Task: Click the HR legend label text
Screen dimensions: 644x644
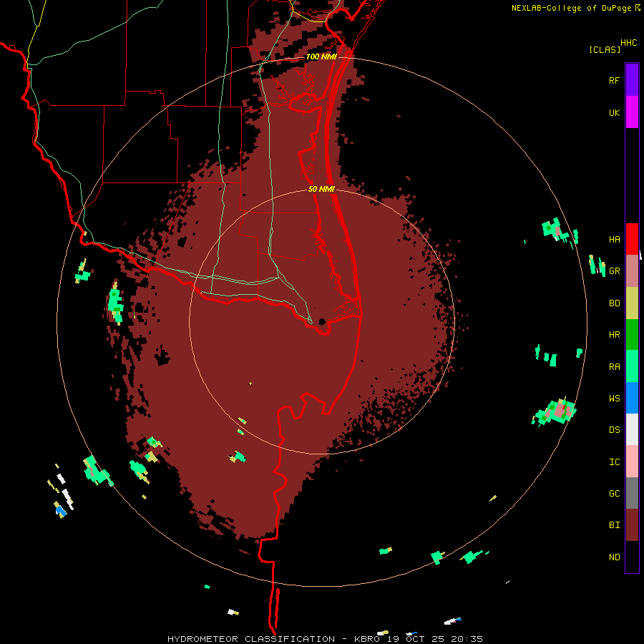Action: [614, 335]
